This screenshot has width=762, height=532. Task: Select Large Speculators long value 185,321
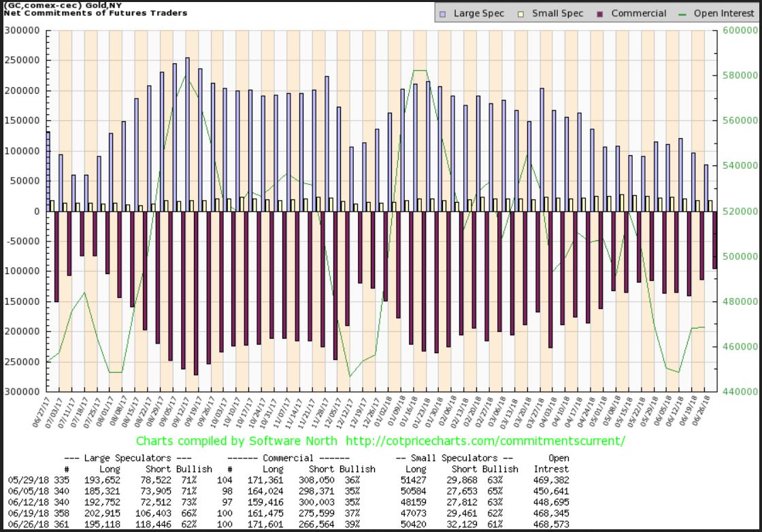point(103,491)
